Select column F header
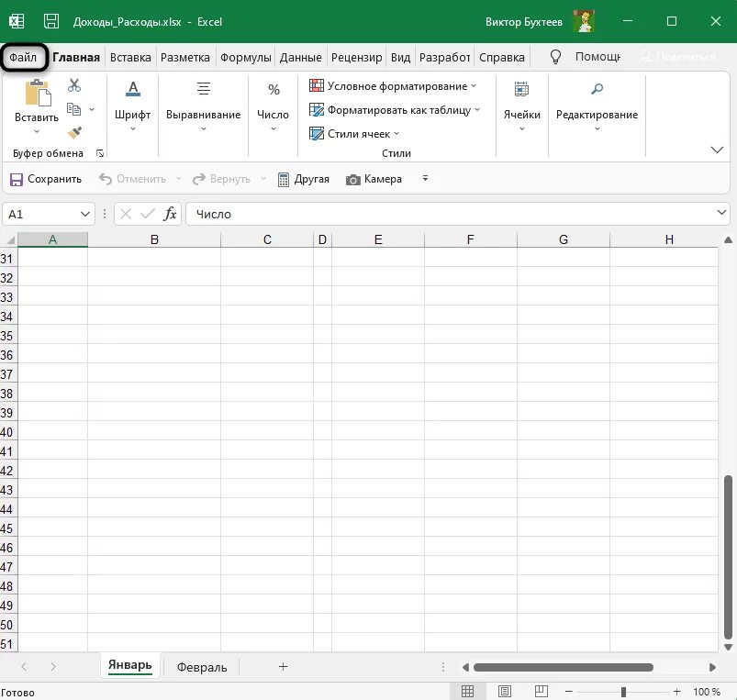The width and height of the screenshot is (737, 700). pos(471,239)
